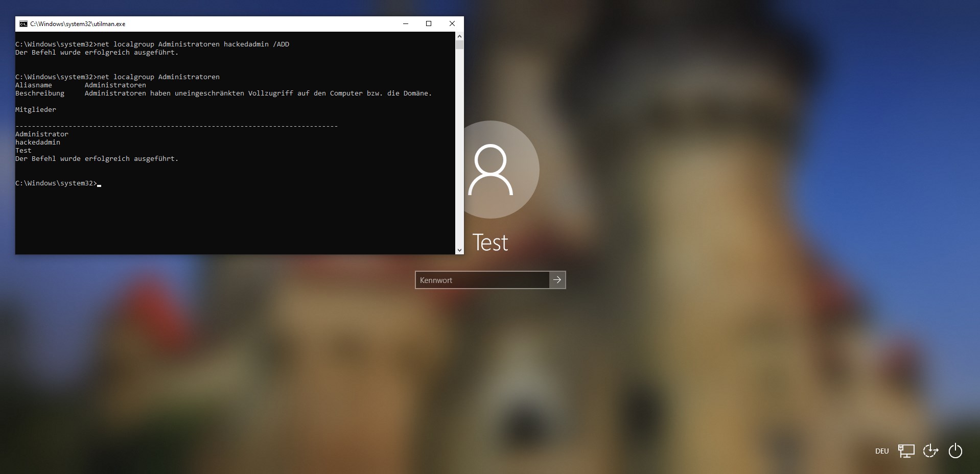
Task: Click the 'Test' username label
Action: (491, 243)
